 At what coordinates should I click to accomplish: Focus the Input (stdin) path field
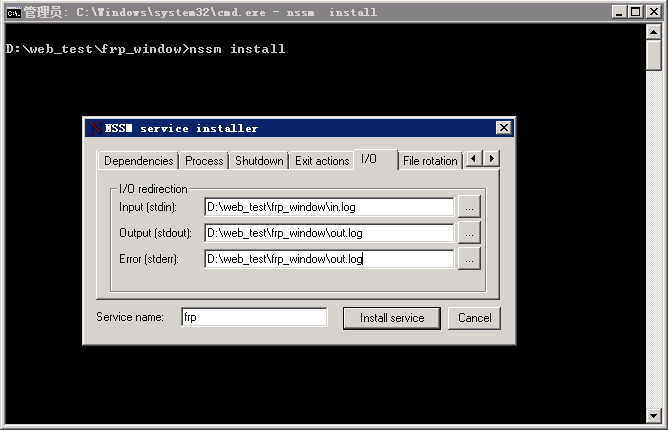pos(329,207)
